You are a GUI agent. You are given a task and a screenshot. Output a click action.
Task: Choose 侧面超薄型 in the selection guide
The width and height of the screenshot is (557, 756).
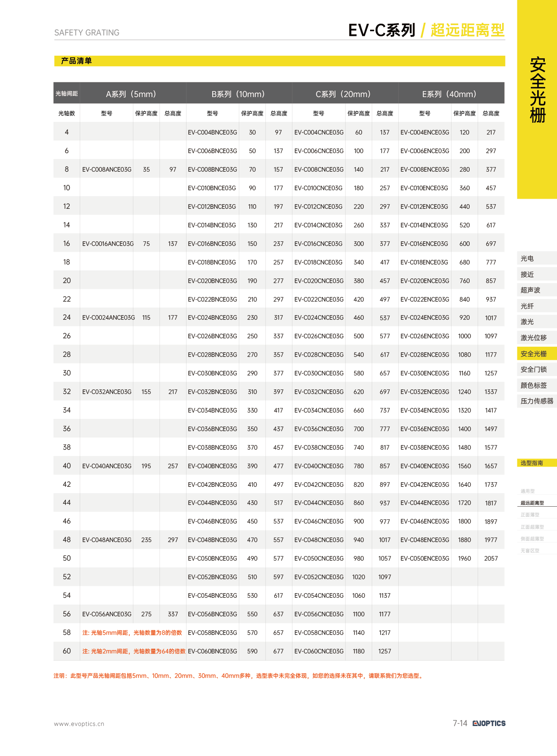[x=532, y=539]
